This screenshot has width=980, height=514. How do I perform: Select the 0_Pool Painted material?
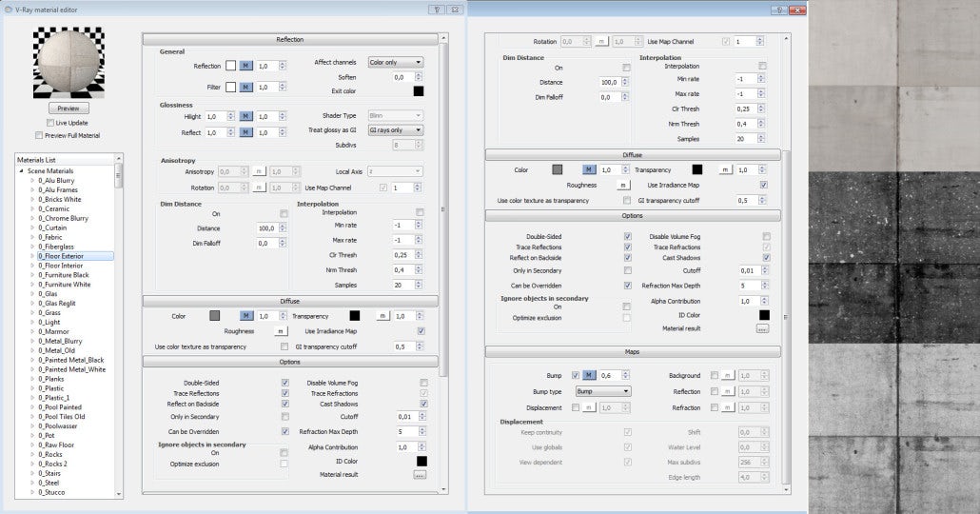[62, 406]
